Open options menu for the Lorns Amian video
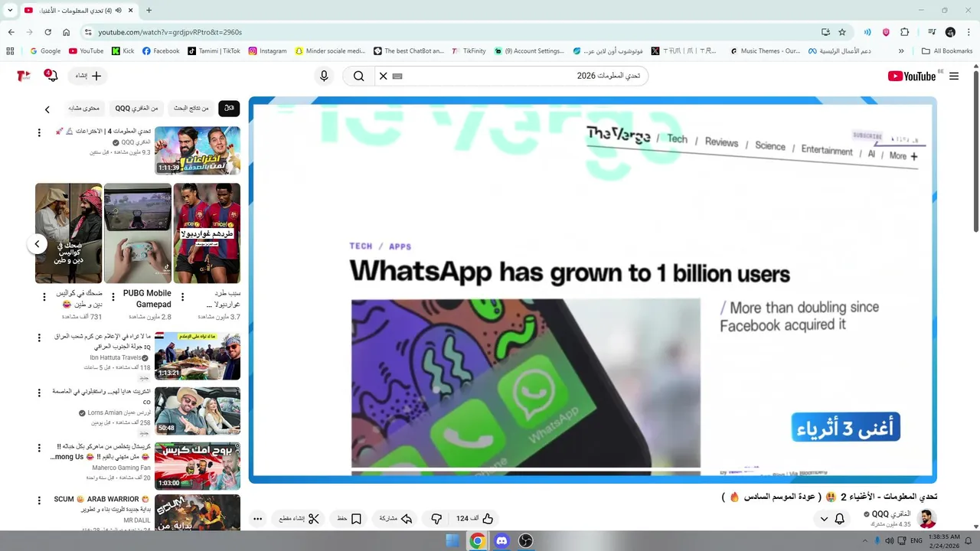 click(39, 393)
